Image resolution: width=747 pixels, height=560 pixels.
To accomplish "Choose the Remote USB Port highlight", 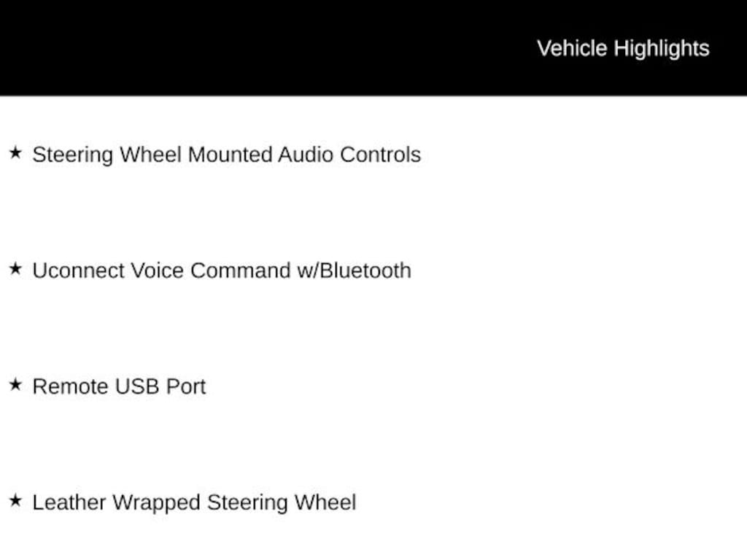I will tap(119, 386).
